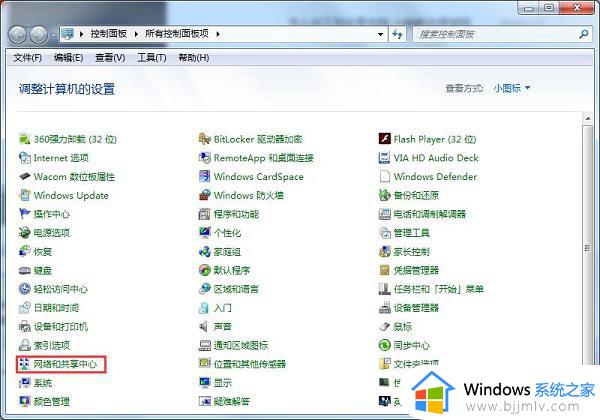Viewport: 600px width, 420px height.
Task: Open the 鼠标 link
Action: 403,327
